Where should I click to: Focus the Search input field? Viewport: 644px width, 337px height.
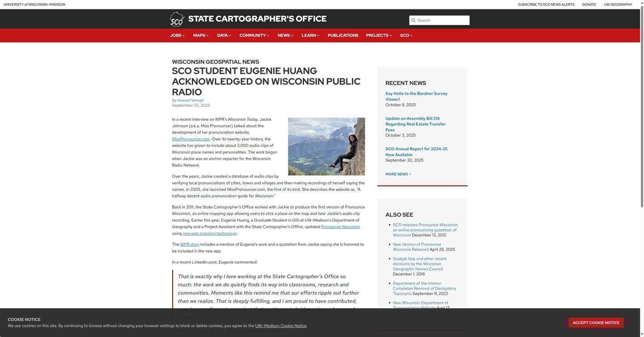439,20
